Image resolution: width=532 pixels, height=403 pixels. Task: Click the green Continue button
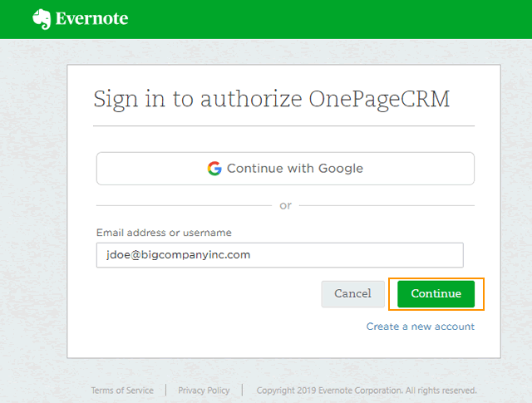click(x=436, y=294)
